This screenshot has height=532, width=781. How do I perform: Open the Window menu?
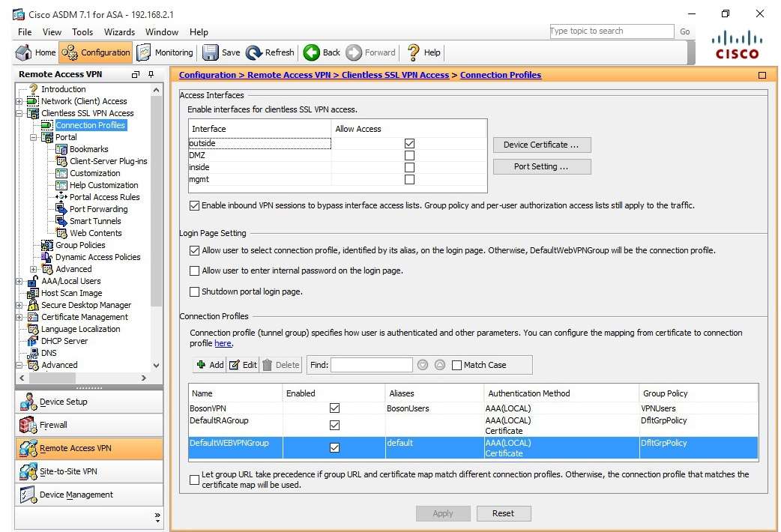161,32
